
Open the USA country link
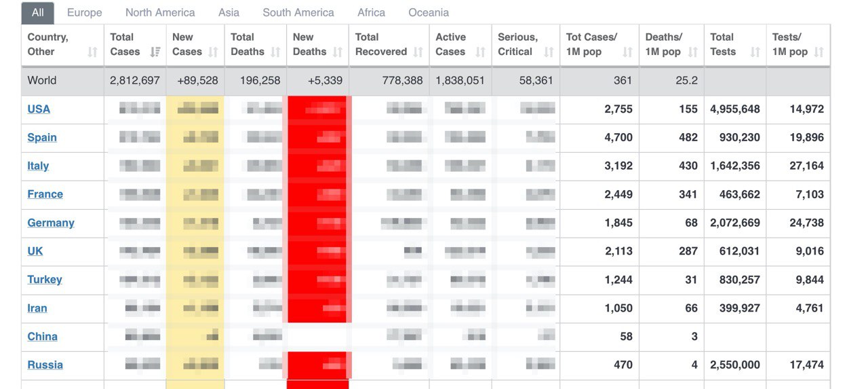point(39,109)
